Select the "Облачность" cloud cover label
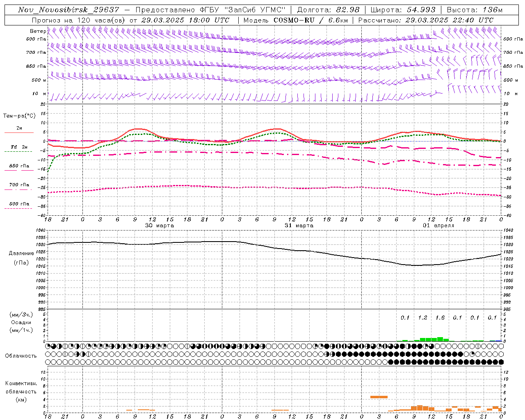This screenshot has height=420, width=525. [x=21, y=356]
